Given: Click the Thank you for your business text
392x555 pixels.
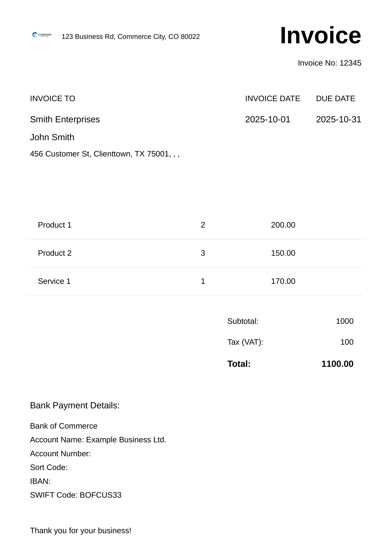Looking at the screenshot, I should (x=80, y=531).
